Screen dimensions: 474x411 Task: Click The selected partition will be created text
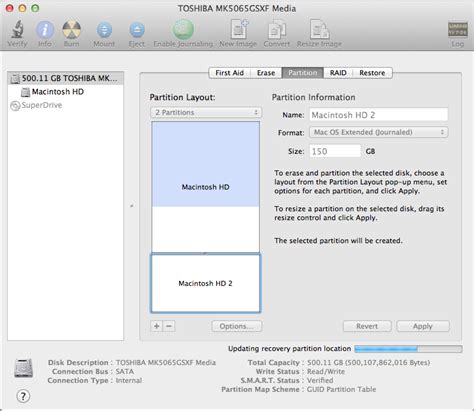(x=338, y=241)
